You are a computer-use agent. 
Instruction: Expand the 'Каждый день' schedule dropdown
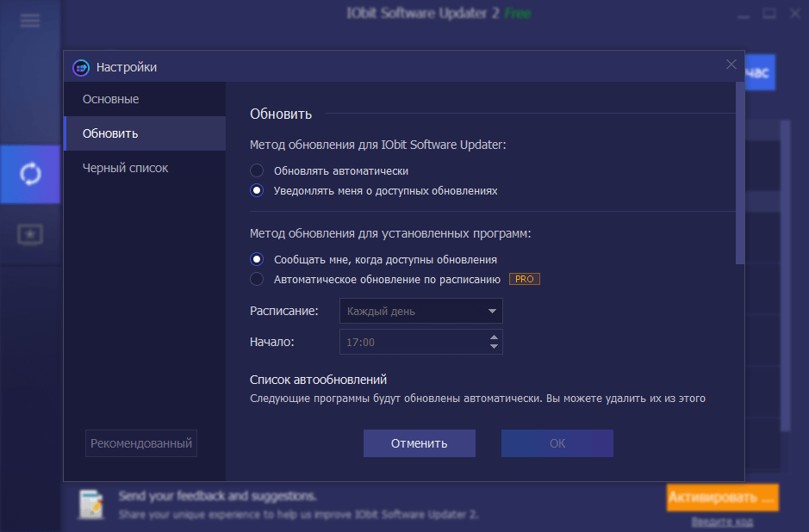[421, 311]
